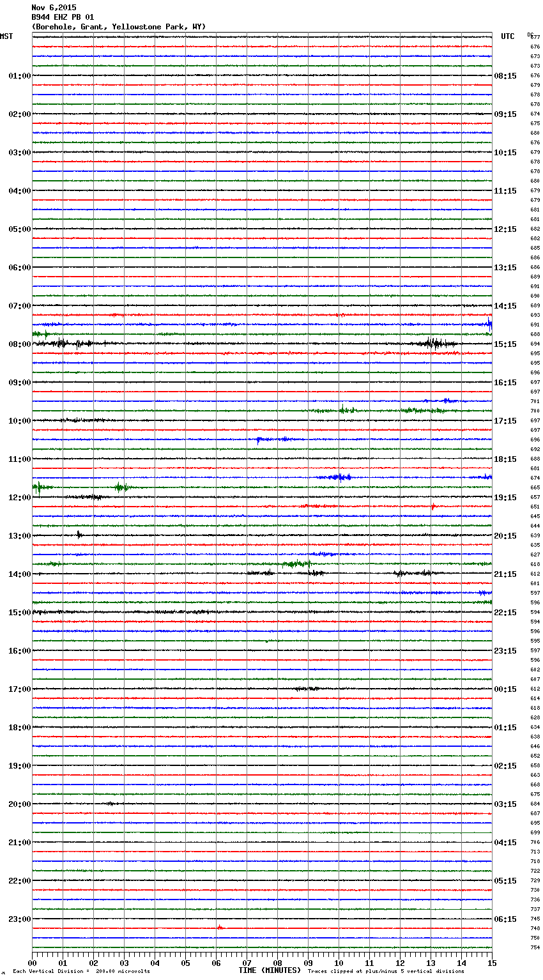
Task: Select the 17:15 UTC time label
Action: (505, 421)
